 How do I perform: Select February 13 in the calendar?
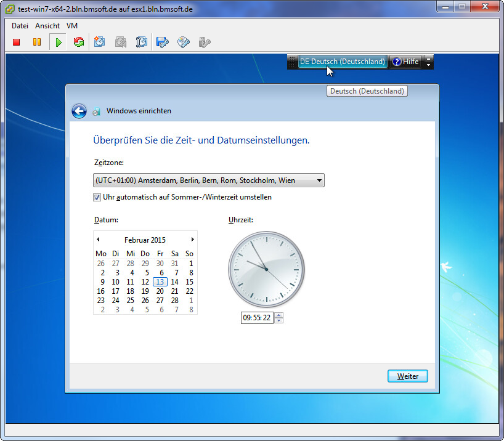160,282
